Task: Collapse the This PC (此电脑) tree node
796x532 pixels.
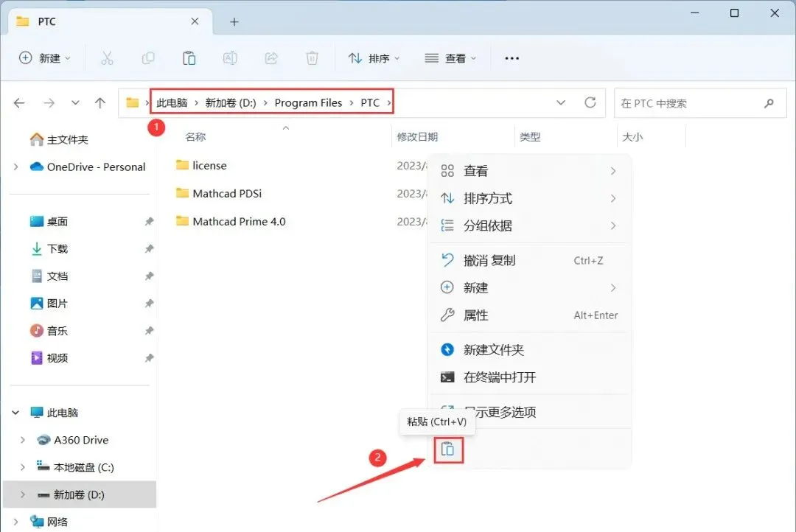Action: click(15, 413)
